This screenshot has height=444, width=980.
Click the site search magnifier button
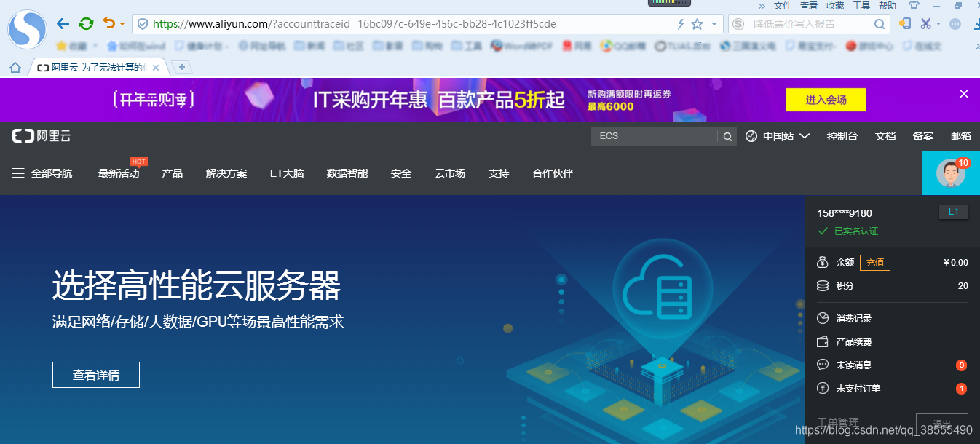727,136
